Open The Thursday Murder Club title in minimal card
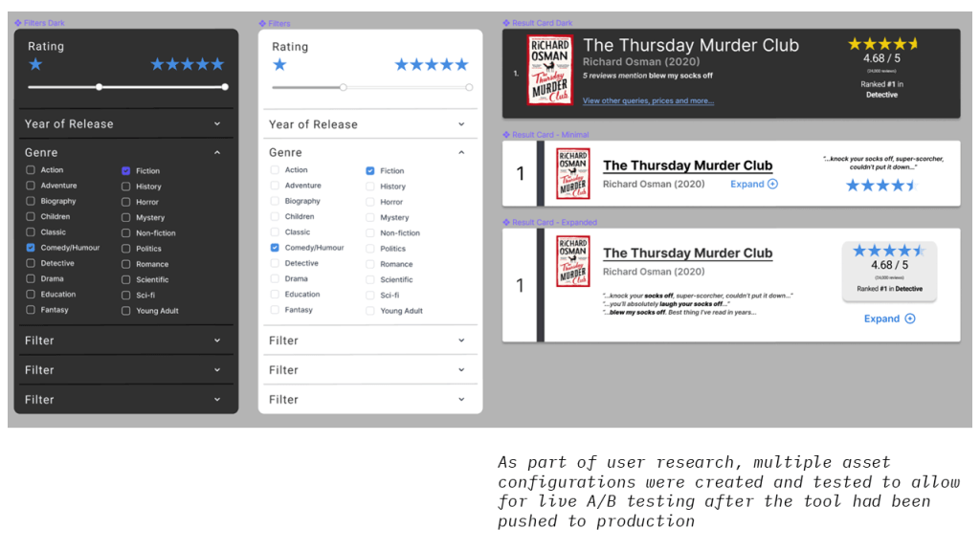 point(687,165)
